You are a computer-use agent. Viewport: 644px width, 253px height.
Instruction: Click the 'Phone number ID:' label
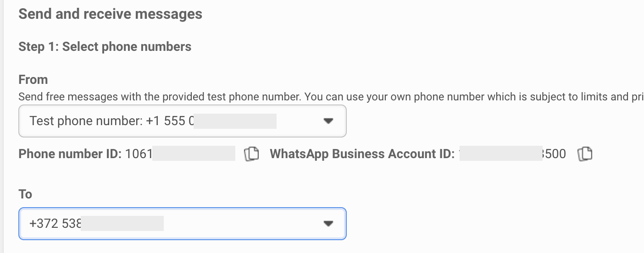click(70, 154)
